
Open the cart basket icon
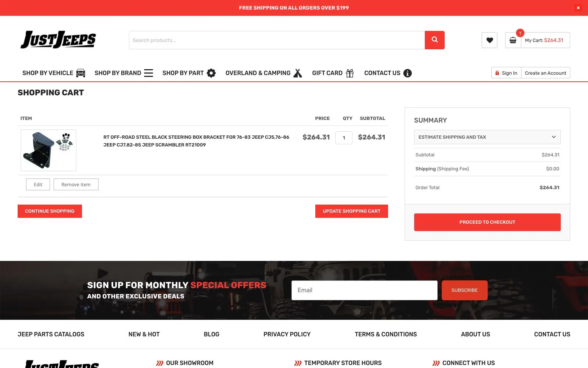[x=513, y=40]
